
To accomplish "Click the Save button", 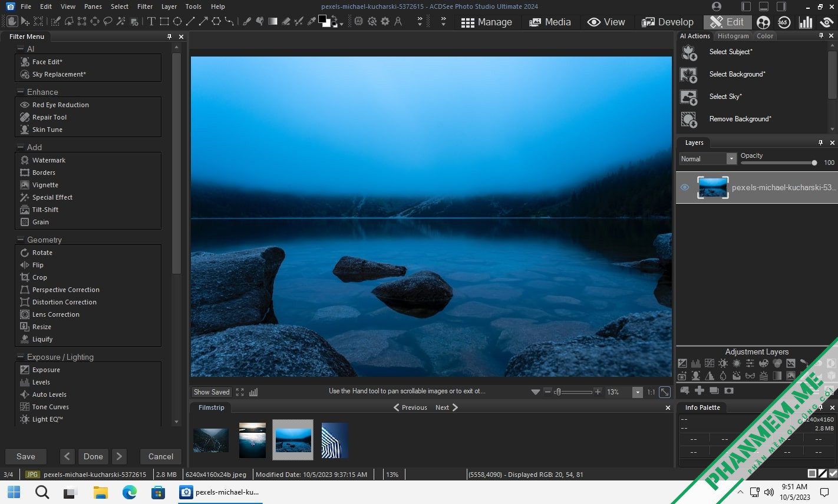I will pos(26,456).
